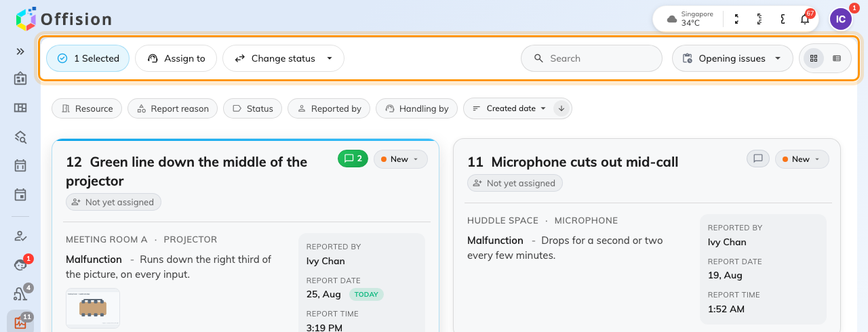Click report date 19, Aug
868x332 pixels.
click(x=725, y=275)
